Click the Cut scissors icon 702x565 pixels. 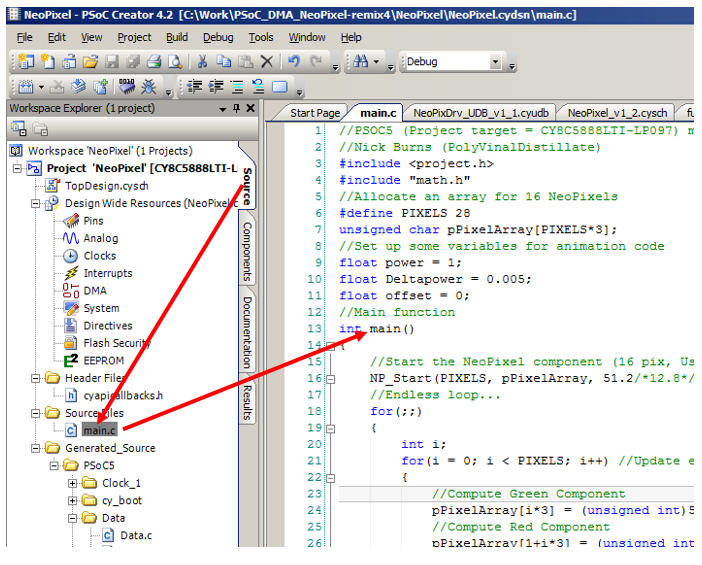[x=202, y=61]
